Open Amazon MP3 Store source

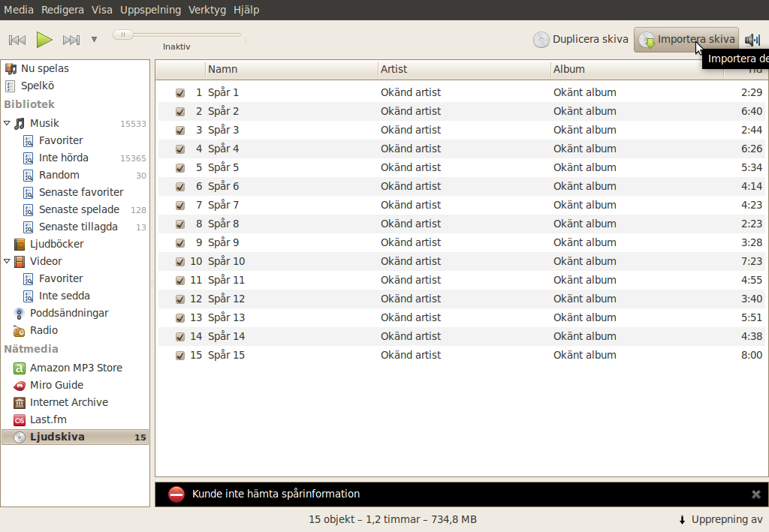(x=19, y=368)
